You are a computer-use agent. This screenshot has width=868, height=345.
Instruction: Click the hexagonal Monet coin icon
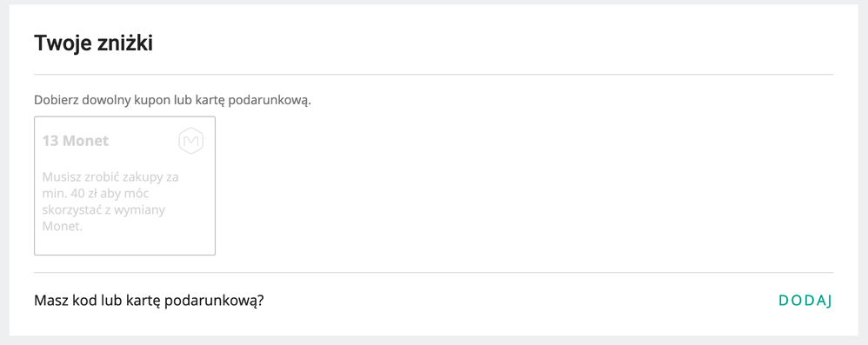tap(191, 141)
